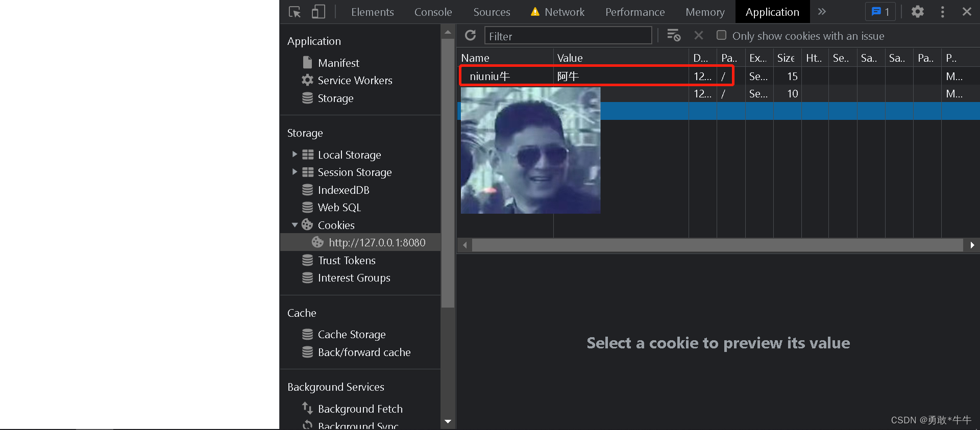This screenshot has width=980, height=430.
Task: Delete selected cookie with X icon
Action: pyautogui.click(x=699, y=35)
